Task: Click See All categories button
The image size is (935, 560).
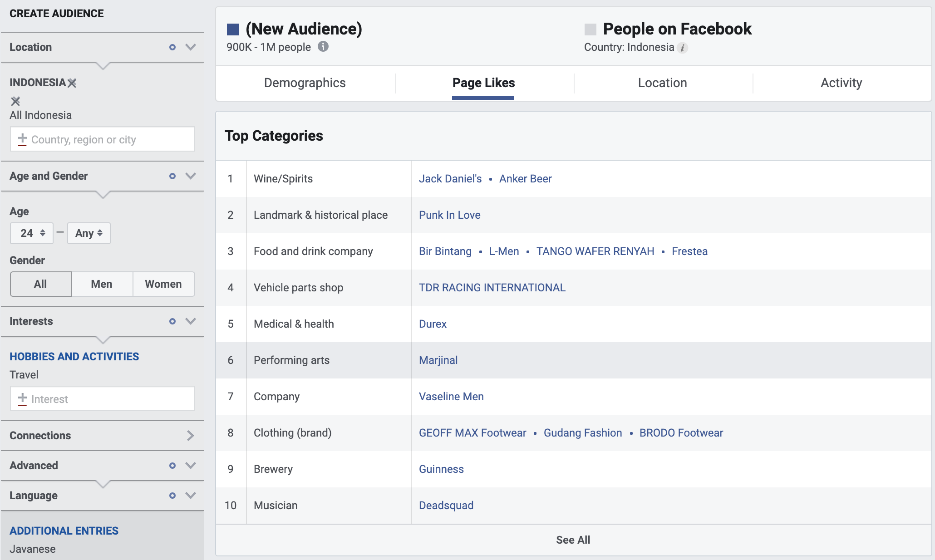Action: coord(573,540)
